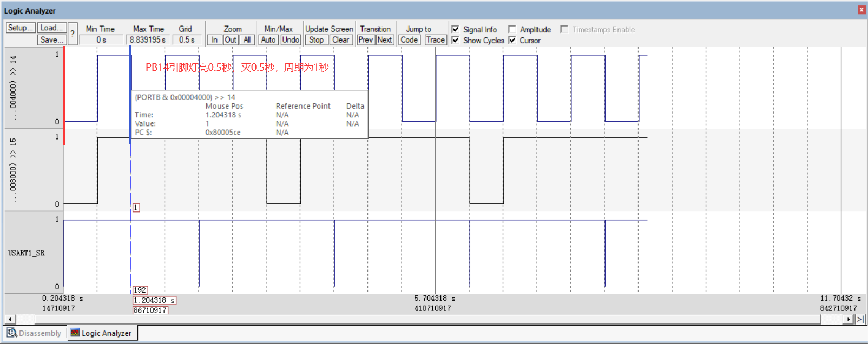This screenshot has width=868, height=344.
Task: Click the red PB14 annotation text
Action: pos(237,68)
